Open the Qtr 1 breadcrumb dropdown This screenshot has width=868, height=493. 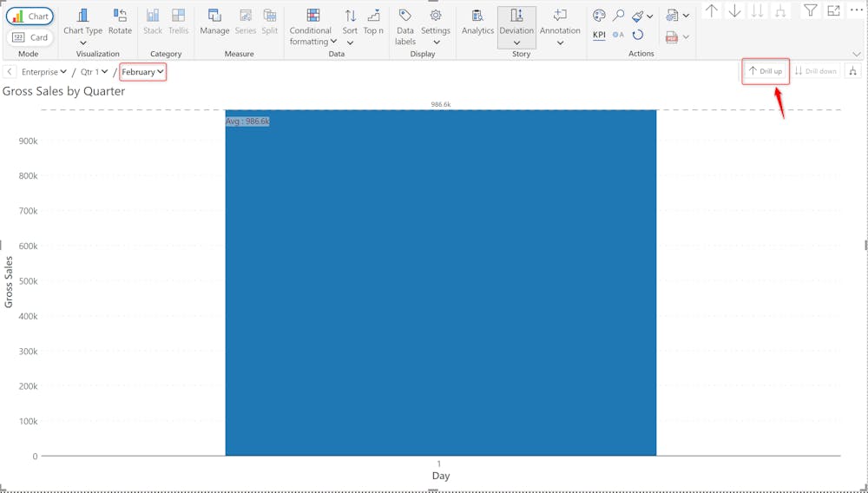[x=94, y=72]
